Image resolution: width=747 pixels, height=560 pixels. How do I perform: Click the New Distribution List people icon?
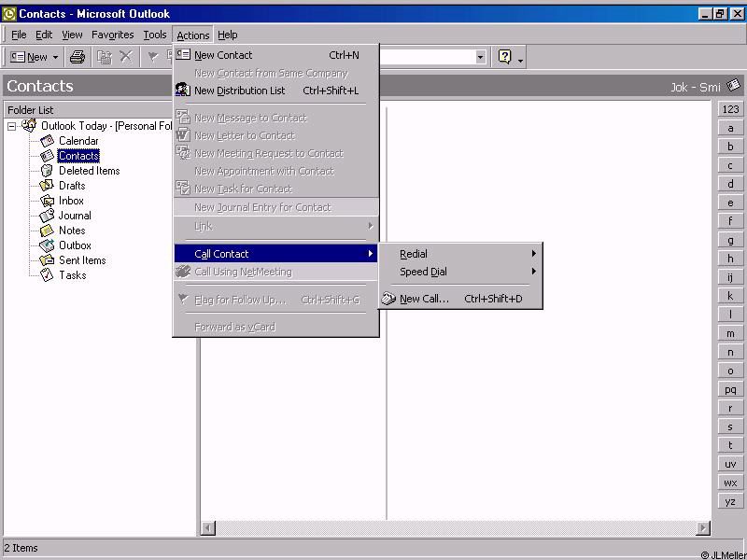point(183,90)
